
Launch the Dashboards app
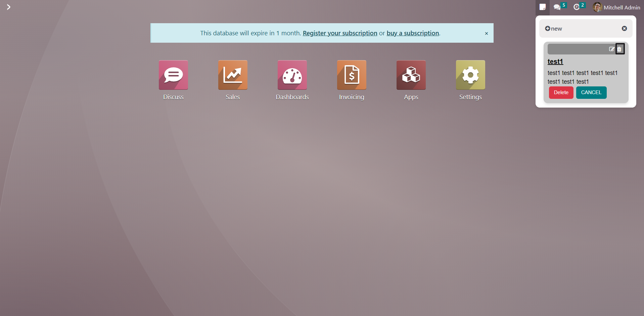click(x=292, y=75)
